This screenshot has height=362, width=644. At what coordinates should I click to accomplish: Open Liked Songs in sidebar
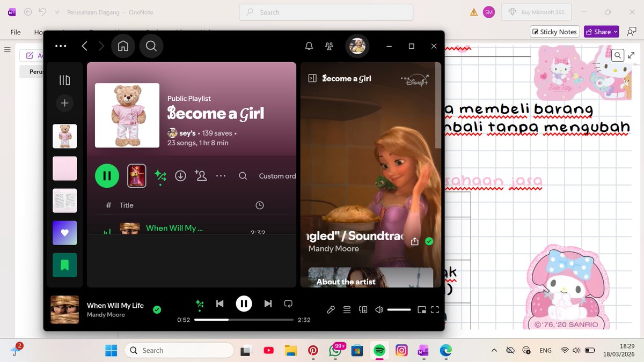64,233
